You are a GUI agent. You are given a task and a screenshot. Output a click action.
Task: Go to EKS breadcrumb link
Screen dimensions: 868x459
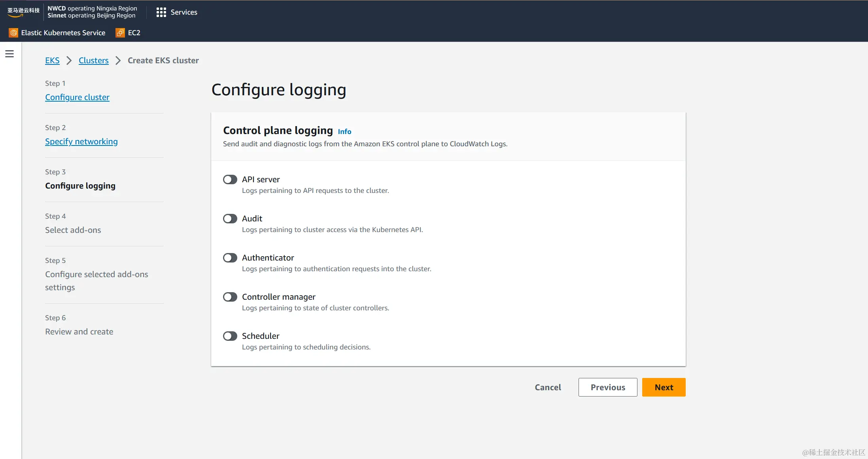[x=52, y=60]
